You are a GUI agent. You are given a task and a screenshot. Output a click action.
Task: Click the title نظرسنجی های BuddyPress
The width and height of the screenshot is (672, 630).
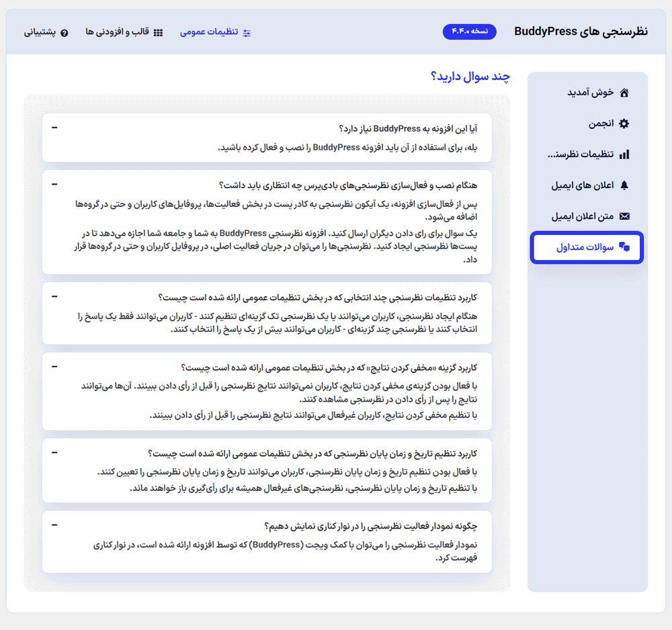coord(581,32)
